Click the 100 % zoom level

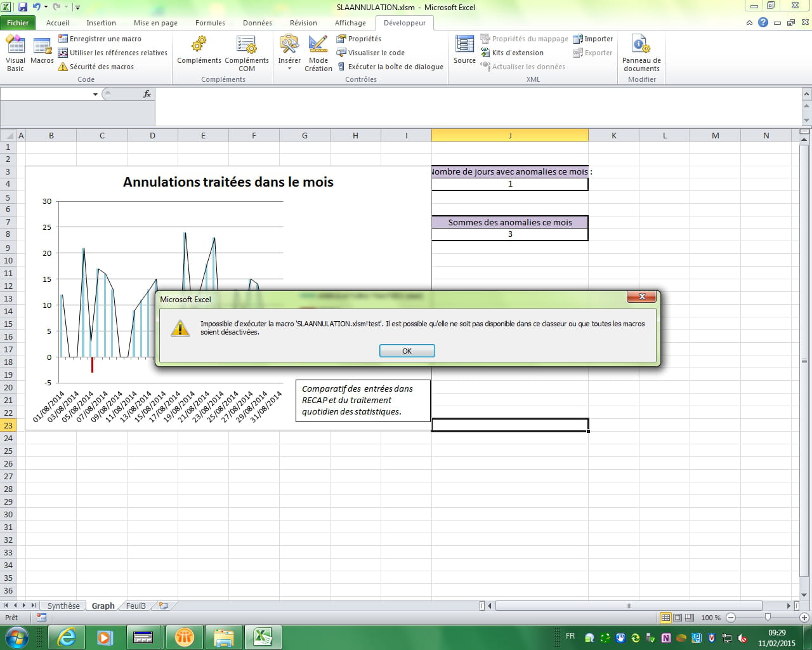[x=710, y=618]
